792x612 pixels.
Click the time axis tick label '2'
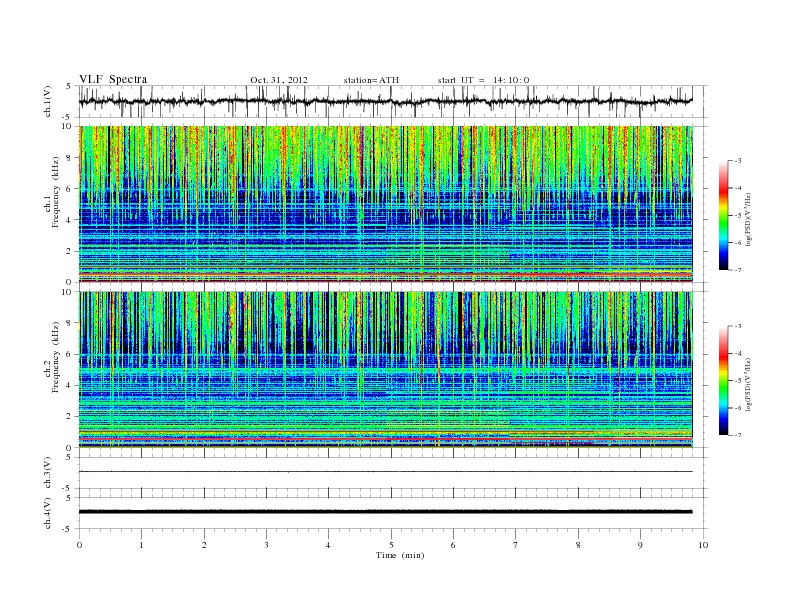pyautogui.click(x=204, y=545)
